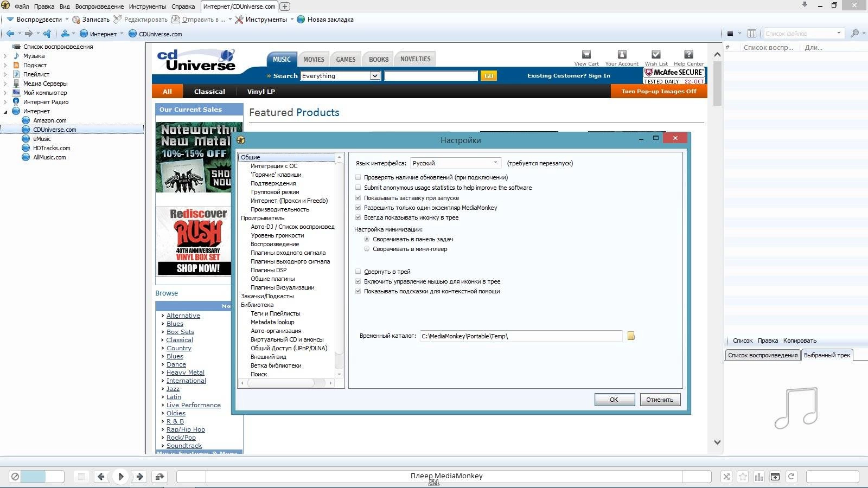
Task: Toggle the shuffle/repeat icon in the player bar
Action: (x=159, y=477)
